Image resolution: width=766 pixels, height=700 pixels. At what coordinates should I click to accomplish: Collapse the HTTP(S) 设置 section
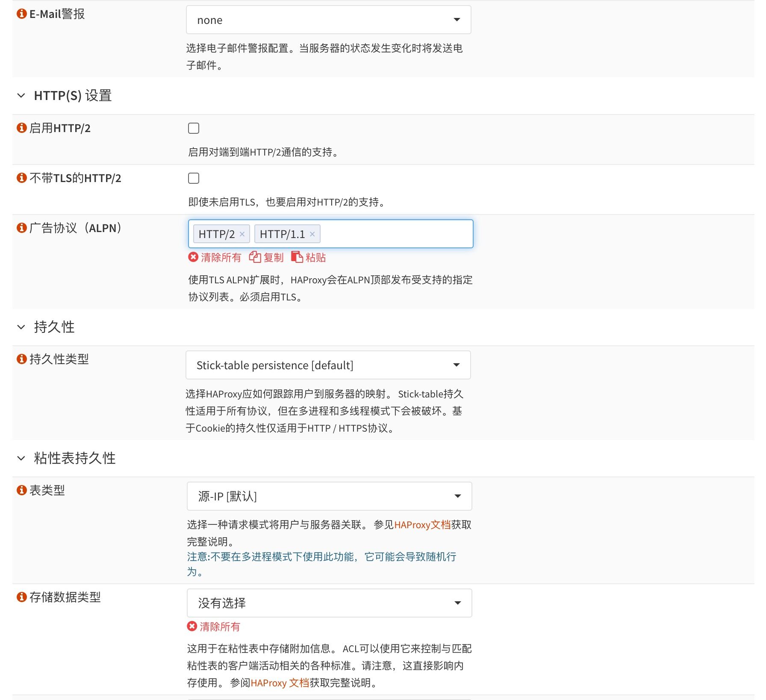(x=21, y=96)
